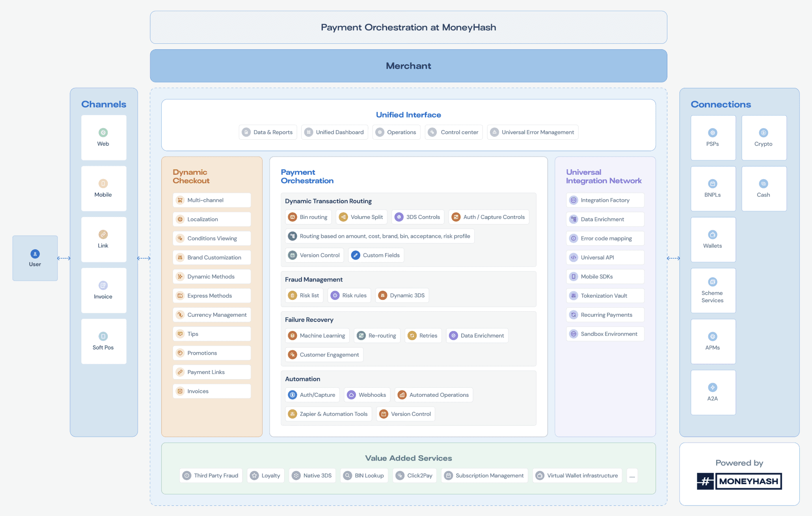Click the Universal Error Management chip

pos(533,132)
